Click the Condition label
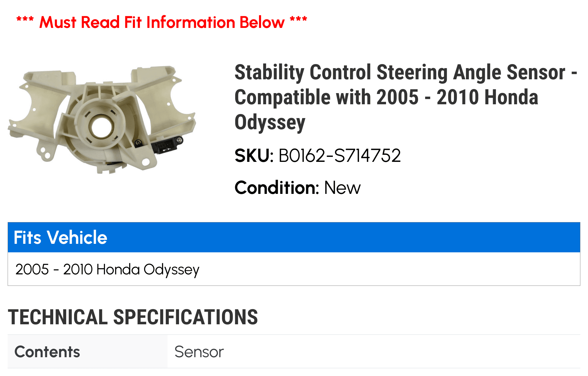 point(277,188)
